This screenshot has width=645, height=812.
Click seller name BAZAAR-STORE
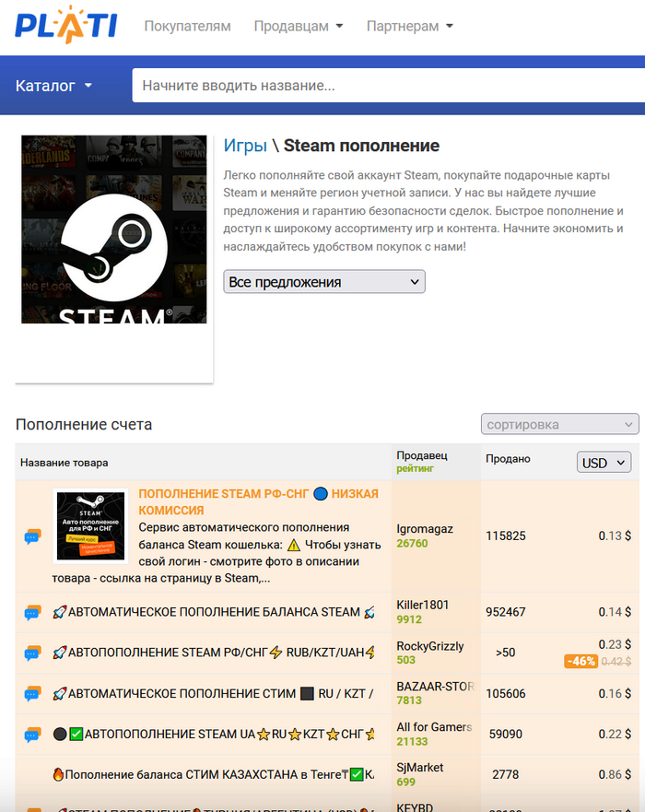click(x=435, y=686)
